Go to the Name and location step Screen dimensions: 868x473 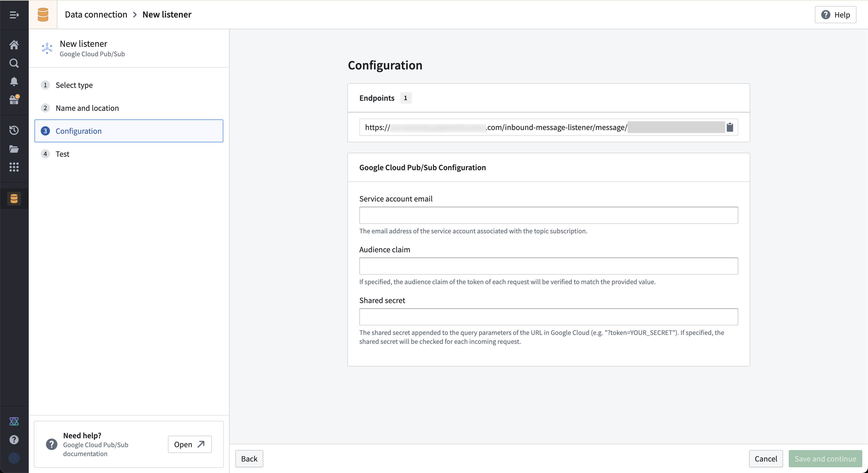coord(87,108)
